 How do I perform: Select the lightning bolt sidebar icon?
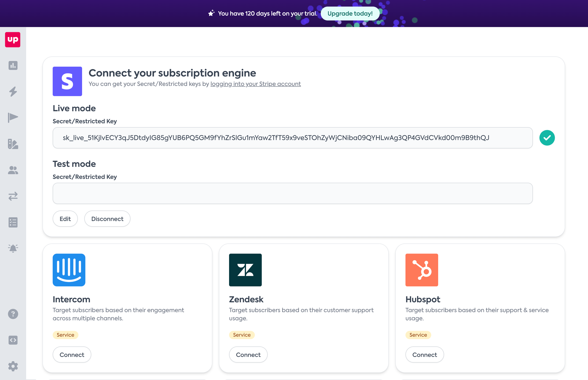tap(13, 92)
